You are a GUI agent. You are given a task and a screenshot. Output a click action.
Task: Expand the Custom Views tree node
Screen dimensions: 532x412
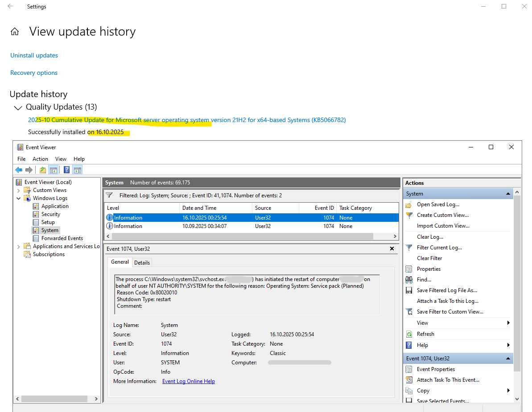(19, 190)
